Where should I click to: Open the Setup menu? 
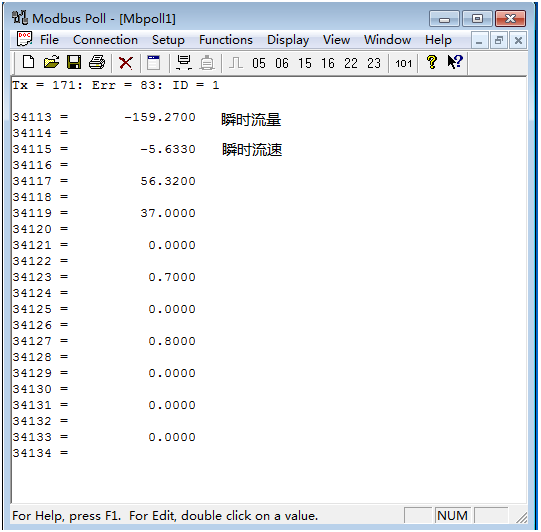168,40
